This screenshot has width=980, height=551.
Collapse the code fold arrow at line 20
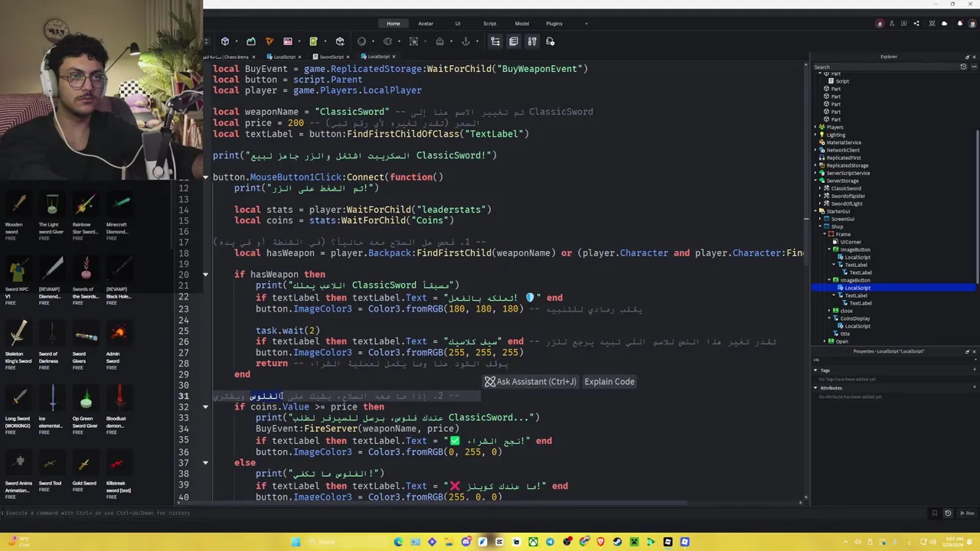coord(205,274)
